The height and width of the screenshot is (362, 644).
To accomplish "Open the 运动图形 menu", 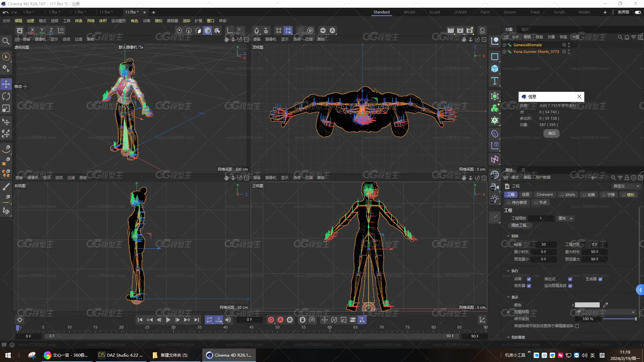I will pyautogui.click(x=118, y=21).
